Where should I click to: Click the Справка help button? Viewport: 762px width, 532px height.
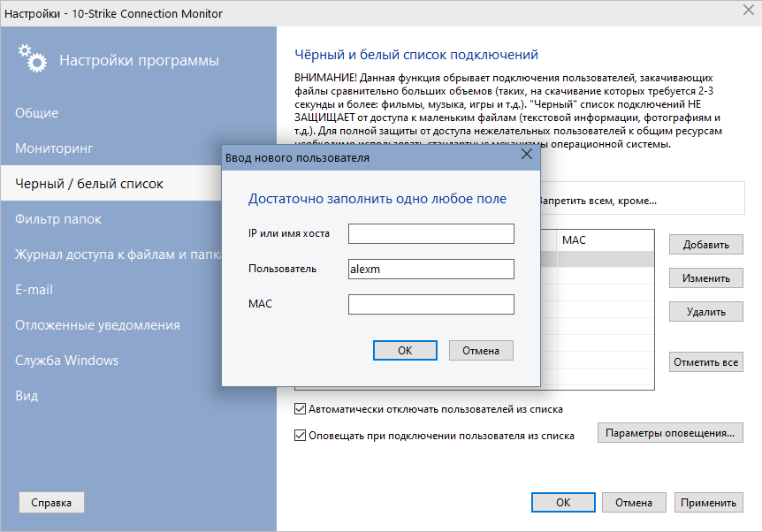click(x=51, y=502)
